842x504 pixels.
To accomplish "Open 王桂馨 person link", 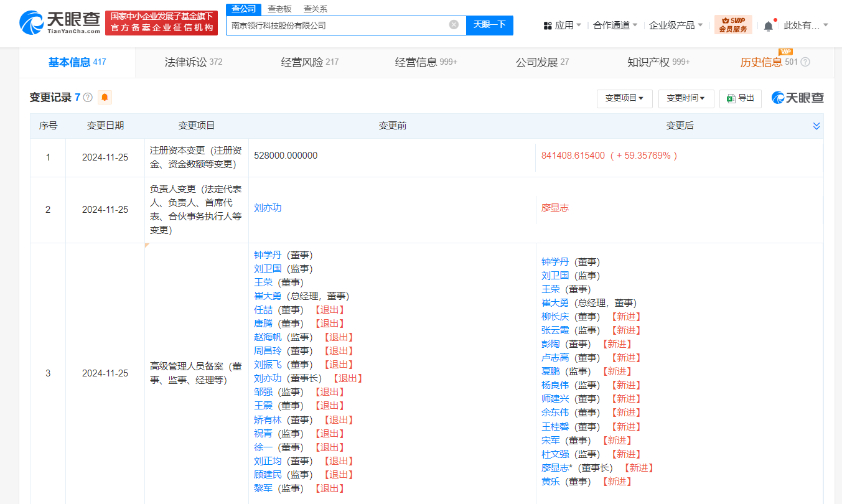I will coord(555,426).
